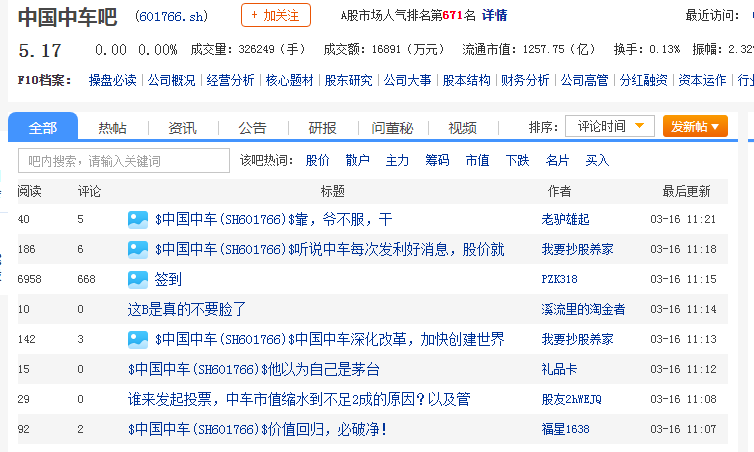
Task: View author profile 礼品卡
Action: coord(559,369)
